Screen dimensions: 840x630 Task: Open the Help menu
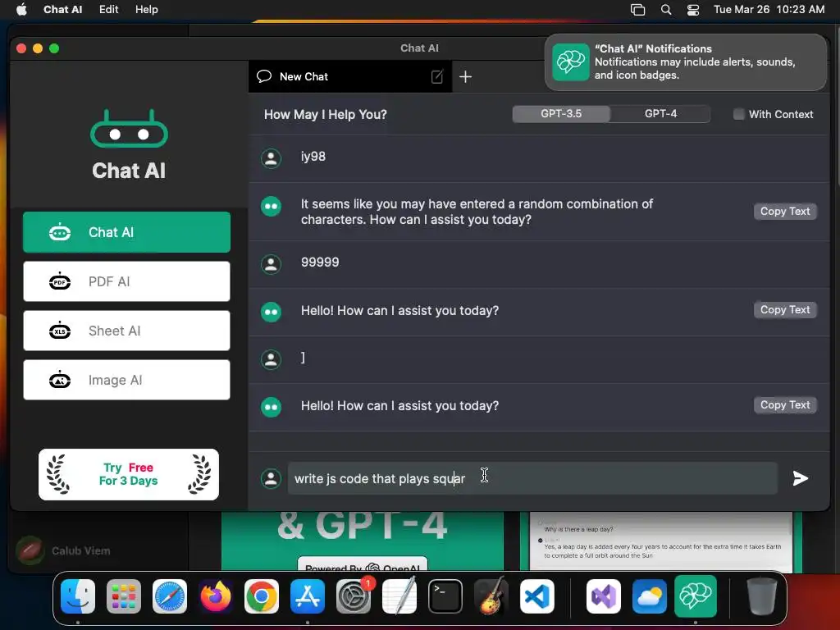tap(146, 10)
